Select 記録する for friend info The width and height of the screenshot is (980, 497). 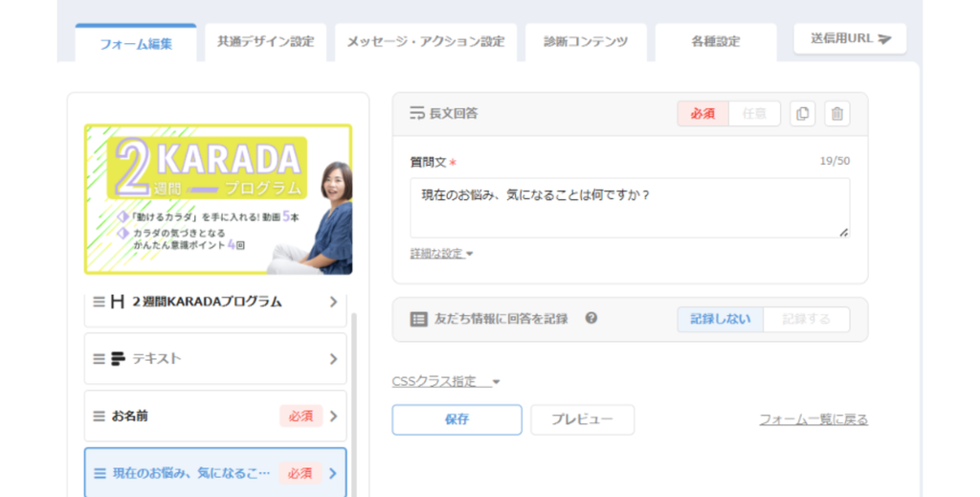(x=806, y=320)
